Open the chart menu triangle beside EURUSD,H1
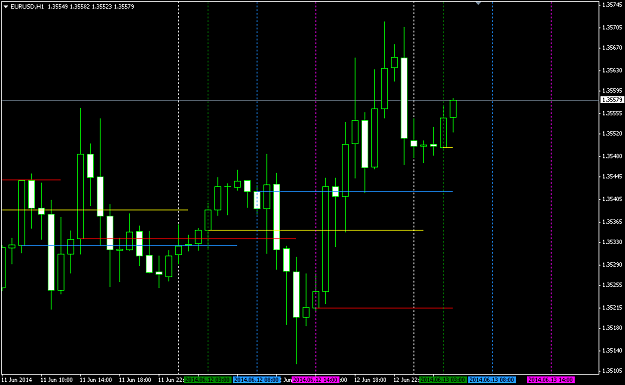The height and width of the screenshot is (385, 625). (x=6, y=7)
